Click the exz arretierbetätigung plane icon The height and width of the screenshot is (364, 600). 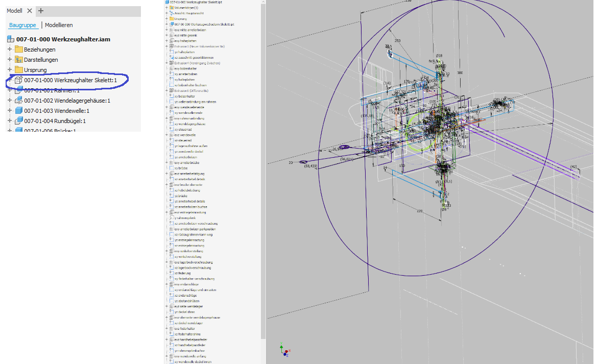pyautogui.click(x=172, y=174)
